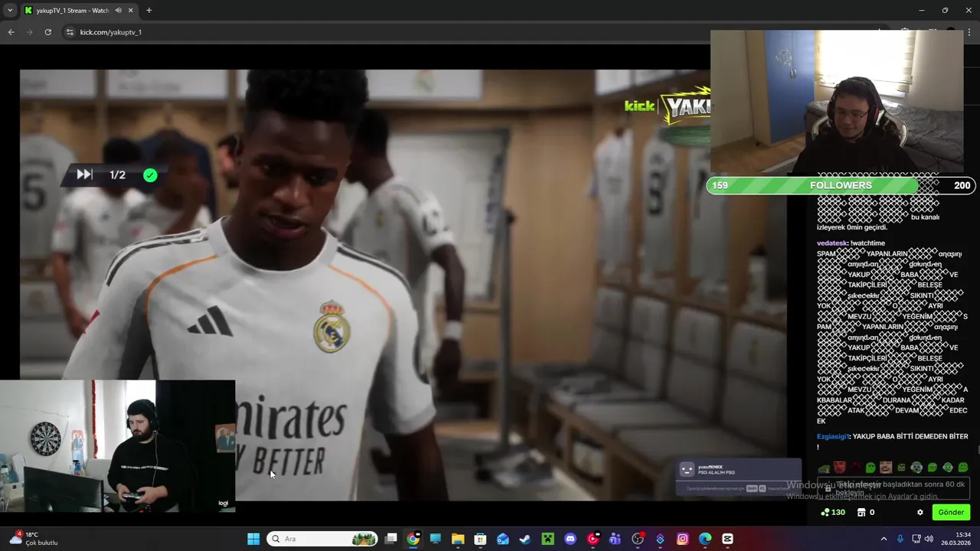The height and width of the screenshot is (551, 980).
Task: Pick the red-tinted face emote in emote row
Action: 840,467
